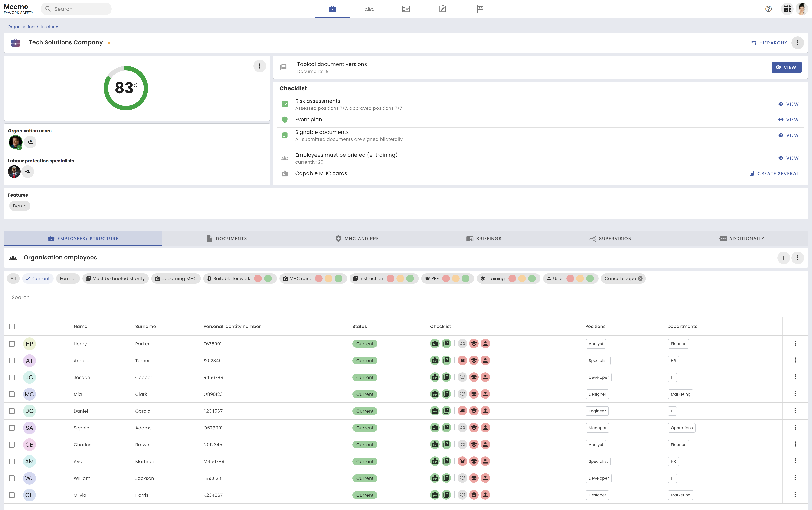Click the flag icon in top navigation
The image size is (812, 510).
pos(480,9)
